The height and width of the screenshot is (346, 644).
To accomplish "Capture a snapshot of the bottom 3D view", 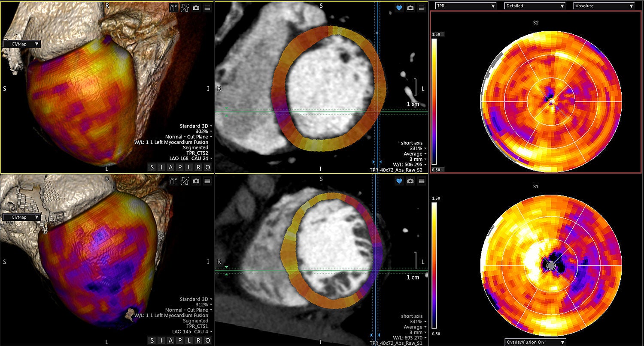I will coord(196,181).
